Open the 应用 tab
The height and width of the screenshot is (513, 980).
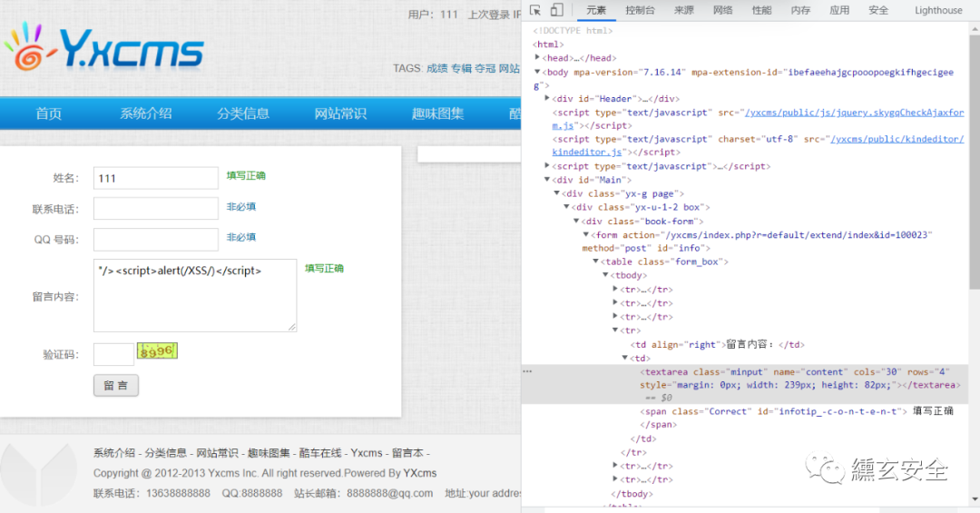[838, 10]
